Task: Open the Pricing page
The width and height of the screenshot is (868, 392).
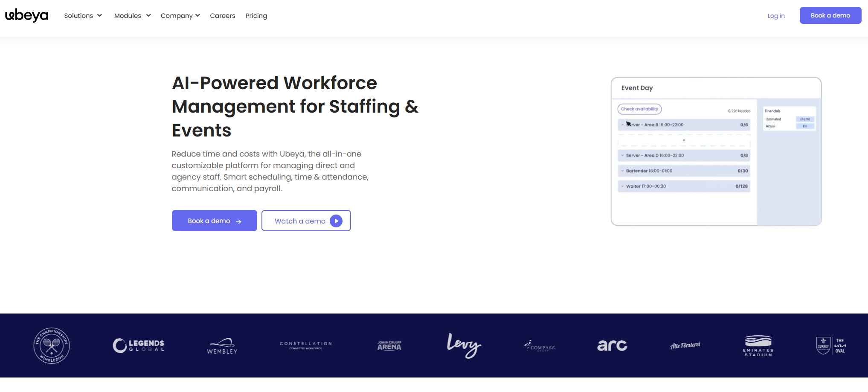Action: coord(256,16)
